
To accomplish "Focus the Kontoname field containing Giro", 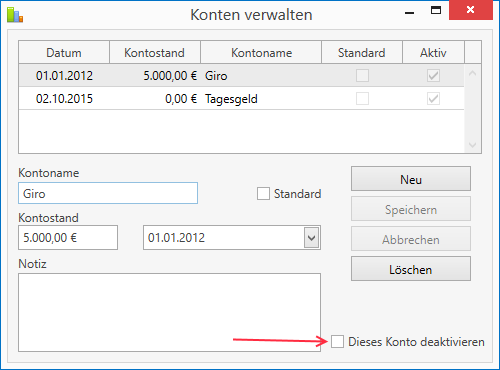I will (108, 193).
